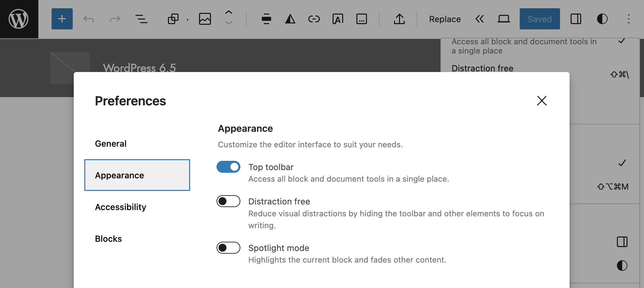This screenshot has height=288, width=644.
Task: Switch to the General preferences tab
Action: [111, 144]
